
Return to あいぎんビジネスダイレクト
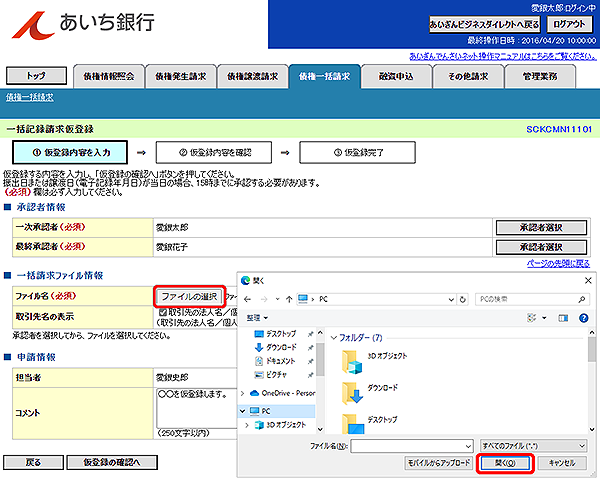(484, 24)
